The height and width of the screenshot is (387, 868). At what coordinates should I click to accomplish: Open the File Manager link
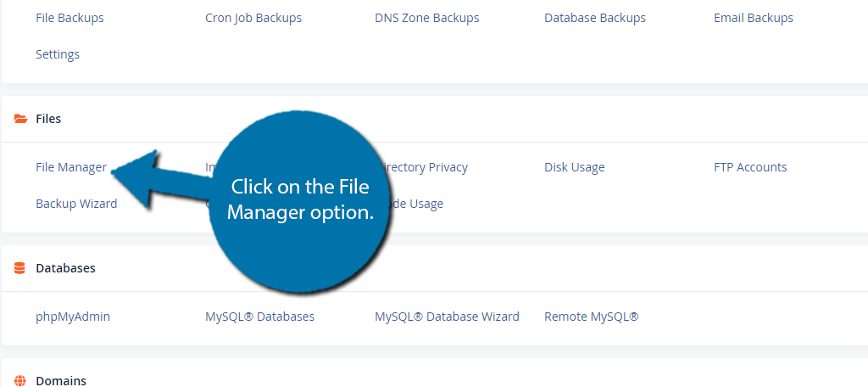[71, 167]
